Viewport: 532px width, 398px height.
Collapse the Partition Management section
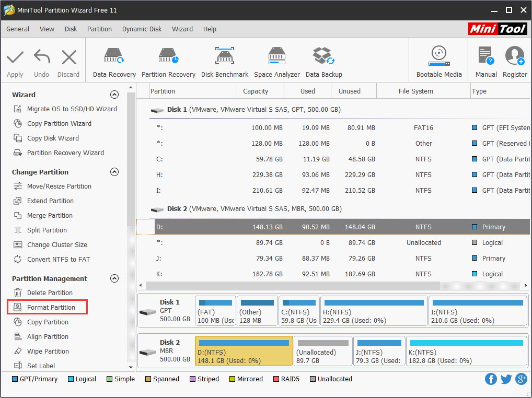pos(114,278)
